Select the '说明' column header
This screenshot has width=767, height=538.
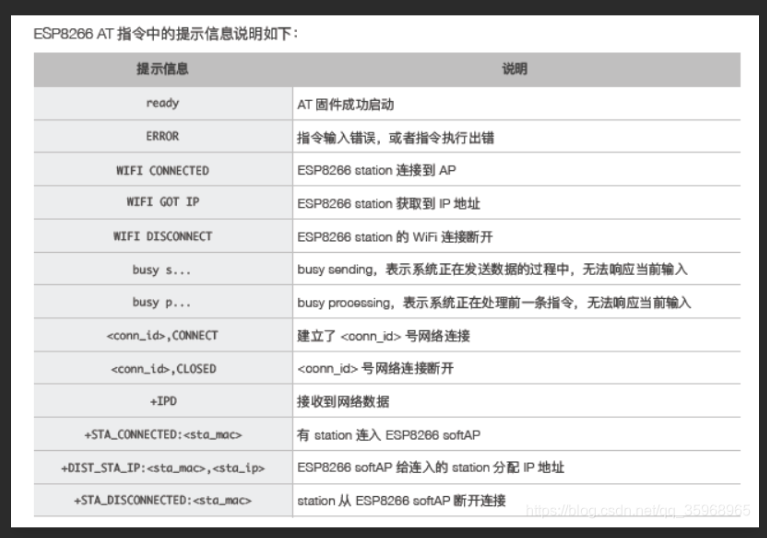click(x=515, y=69)
